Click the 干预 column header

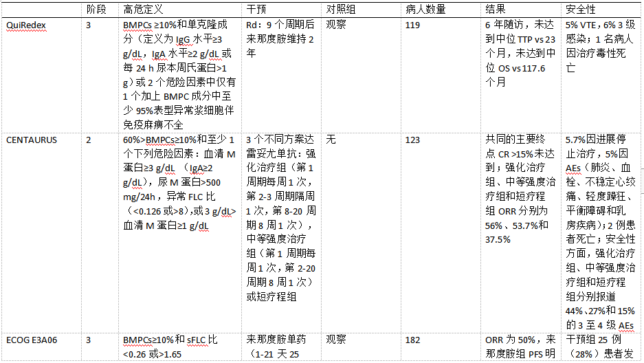point(256,10)
